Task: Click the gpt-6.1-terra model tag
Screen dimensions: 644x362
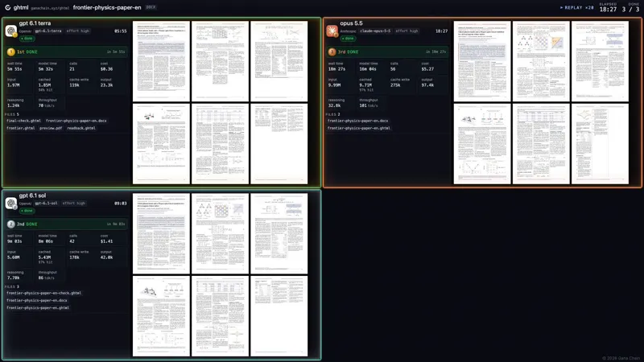Action: 48,31
